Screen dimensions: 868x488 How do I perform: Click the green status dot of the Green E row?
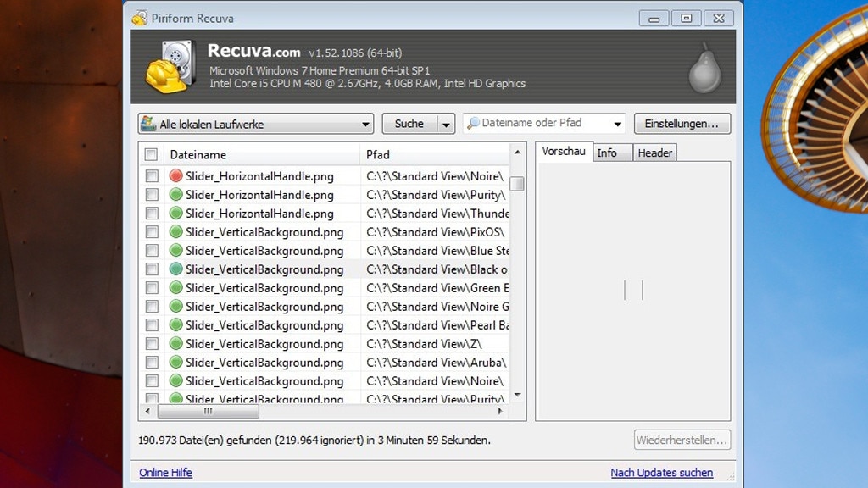[176, 288]
